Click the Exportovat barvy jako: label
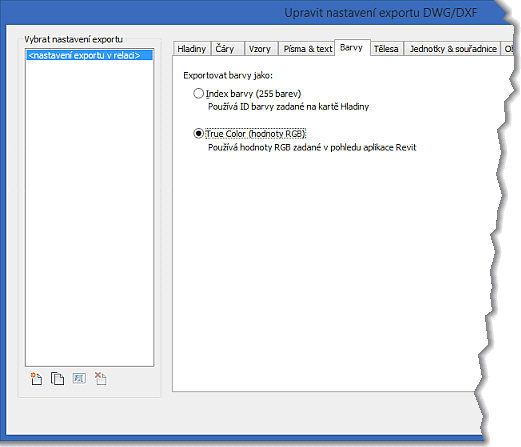This screenshot has height=447, width=521. pos(228,76)
